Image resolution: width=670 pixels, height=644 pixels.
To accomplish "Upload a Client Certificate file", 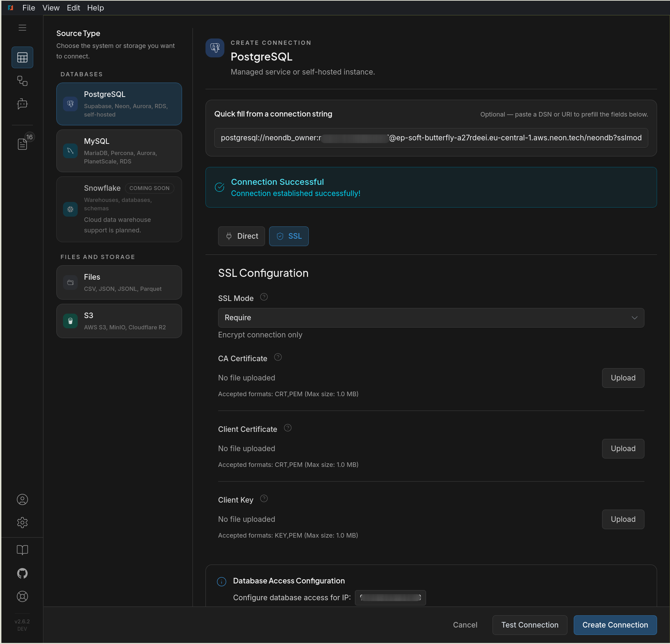I will (623, 449).
